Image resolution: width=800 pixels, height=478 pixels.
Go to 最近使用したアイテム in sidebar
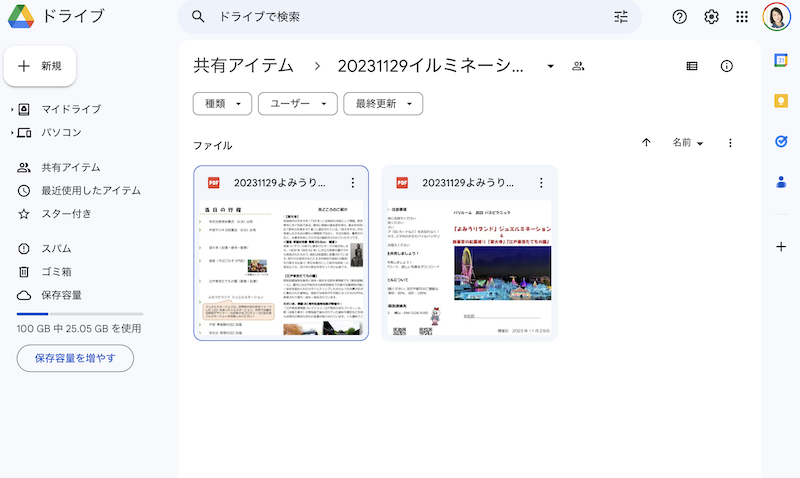pyautogui.click(x=90, y=190)
